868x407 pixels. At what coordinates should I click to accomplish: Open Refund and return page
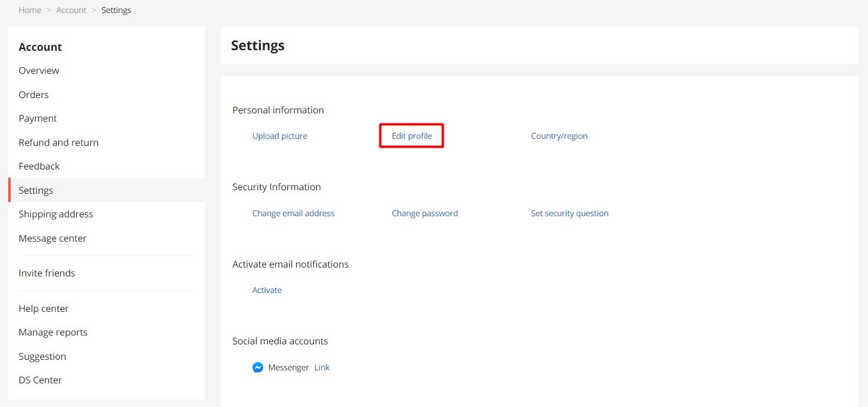58,142
